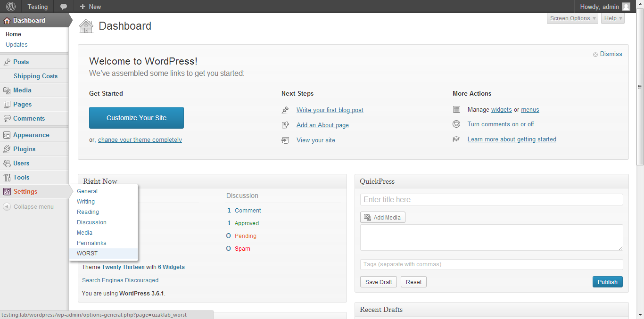The width and height of the screenshot is (644, 319).
Task: Click the Customize Your Site button
Action: (x=136, y=118)
